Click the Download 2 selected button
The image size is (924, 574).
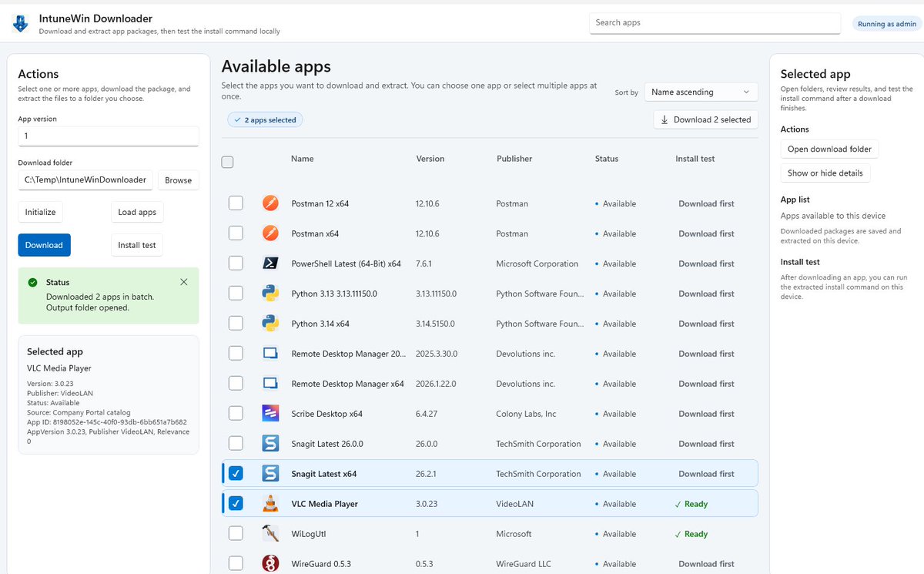[x=705, y=119]
